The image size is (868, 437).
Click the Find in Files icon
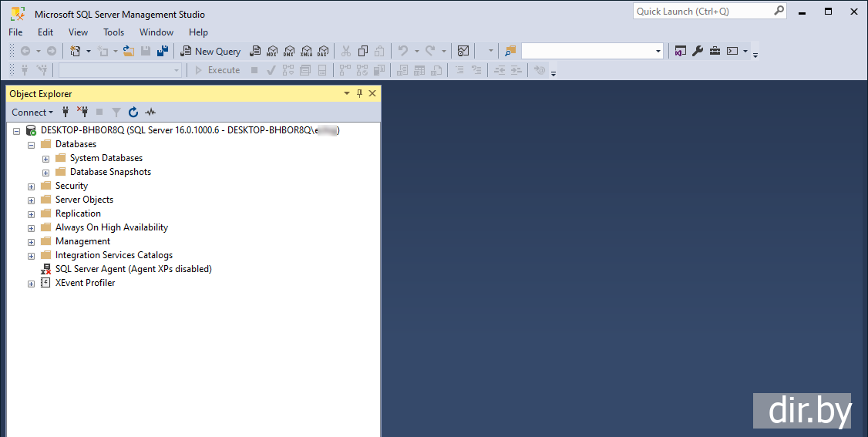click(510, 51)
